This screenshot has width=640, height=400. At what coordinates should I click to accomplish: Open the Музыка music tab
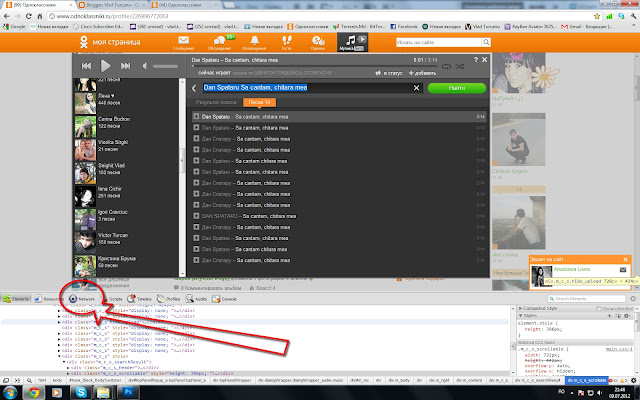click(x=352, y=42)
